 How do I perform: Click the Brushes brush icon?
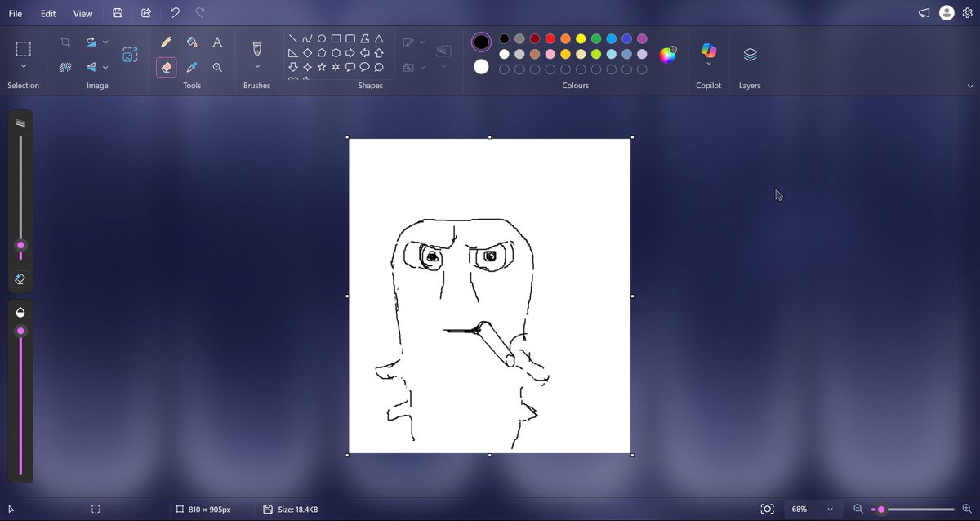tap(257, 49)
